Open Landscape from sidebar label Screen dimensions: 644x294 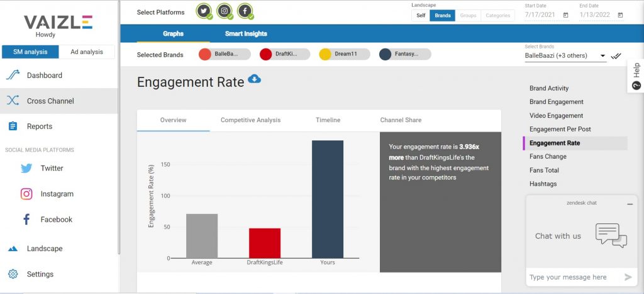click(45, 249)
